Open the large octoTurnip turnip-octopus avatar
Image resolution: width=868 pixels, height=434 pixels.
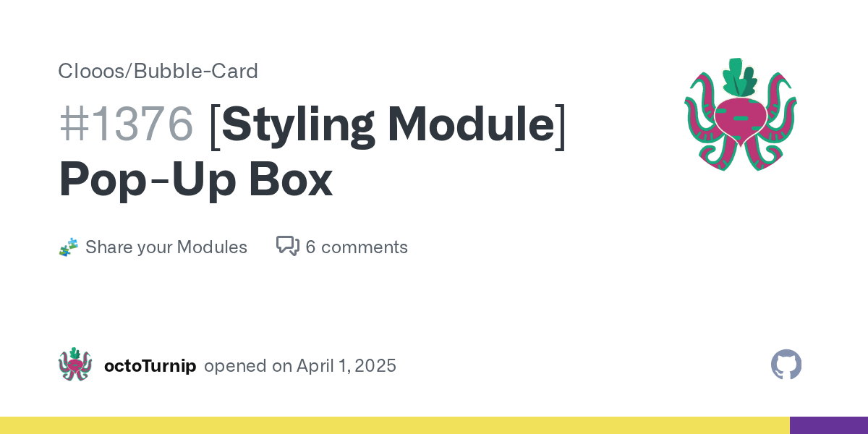click(741, 114)
